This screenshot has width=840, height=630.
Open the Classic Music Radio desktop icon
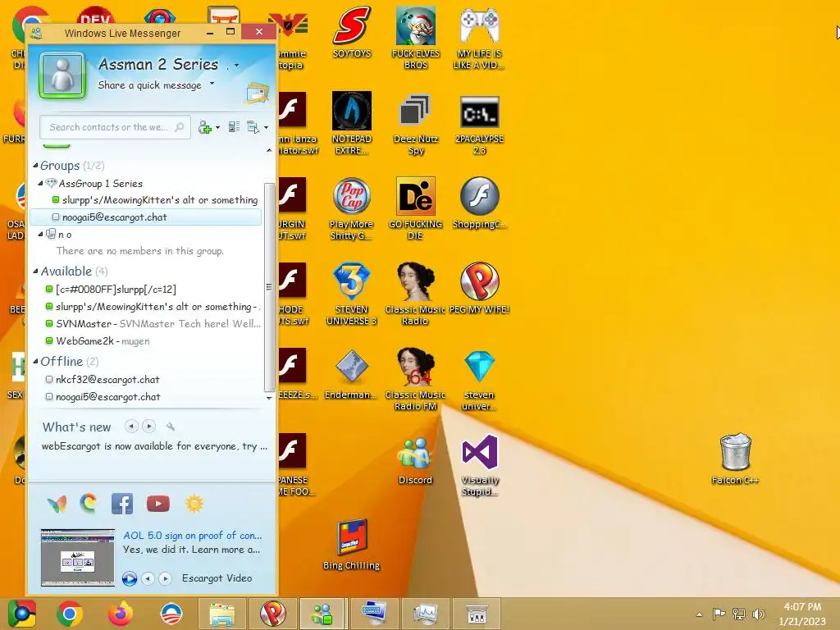(415, 294)
